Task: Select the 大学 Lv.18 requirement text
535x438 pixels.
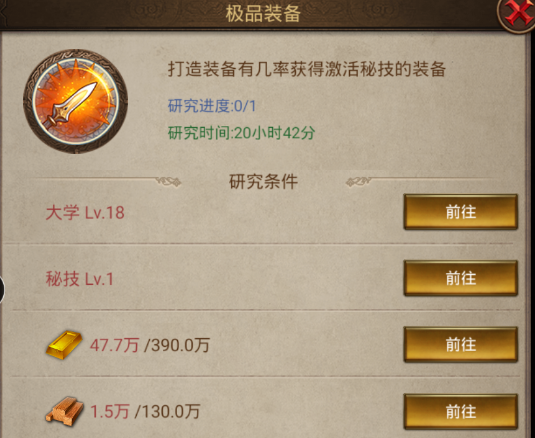Action: click(85, 213)
